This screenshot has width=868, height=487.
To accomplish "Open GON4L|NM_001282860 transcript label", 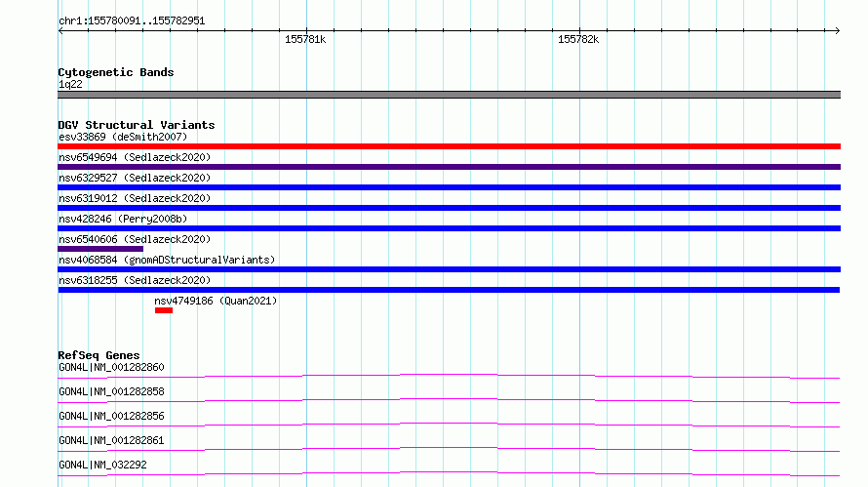I will 111,367.
